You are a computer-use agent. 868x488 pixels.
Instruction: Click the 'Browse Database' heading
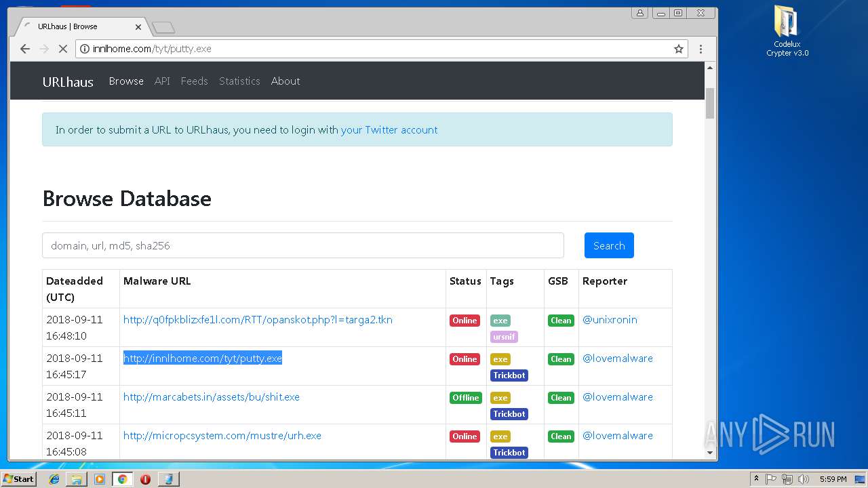(127, 199)
